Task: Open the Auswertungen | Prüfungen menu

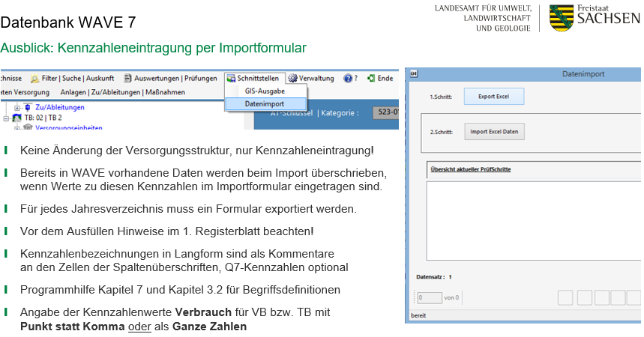Action: 171,78
